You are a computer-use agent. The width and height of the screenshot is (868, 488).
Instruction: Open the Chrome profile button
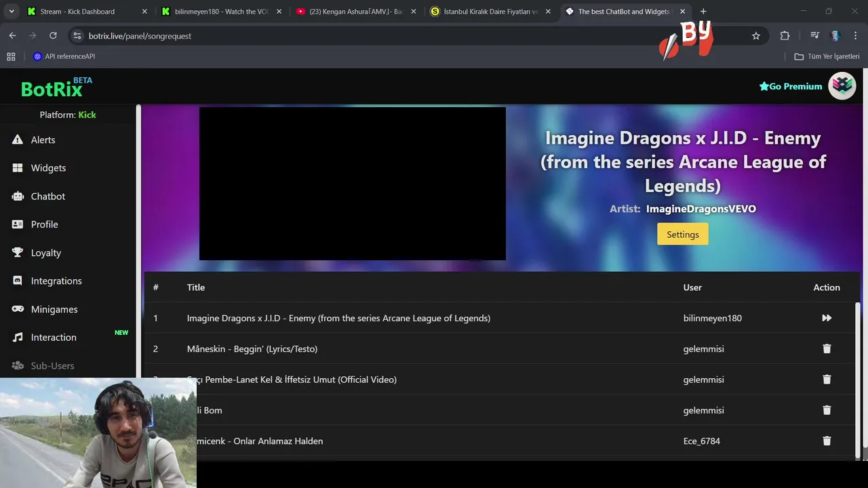point(835,36)
